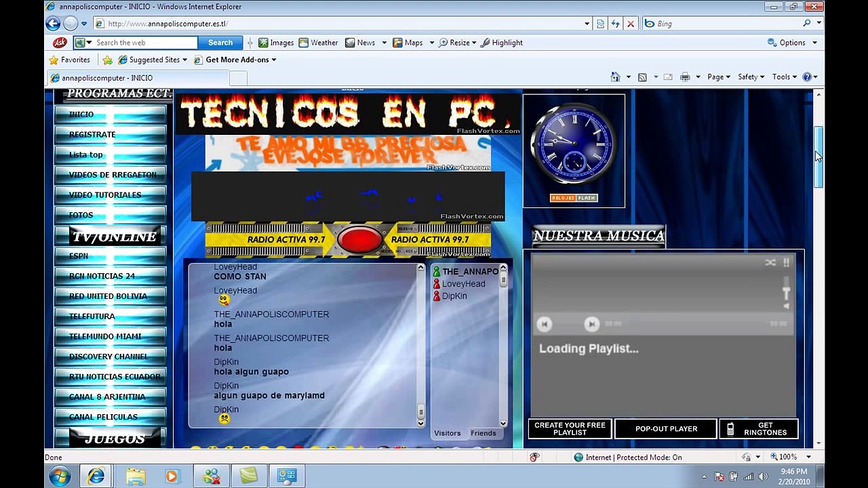Click Create Your Free Playlist button

570,429
